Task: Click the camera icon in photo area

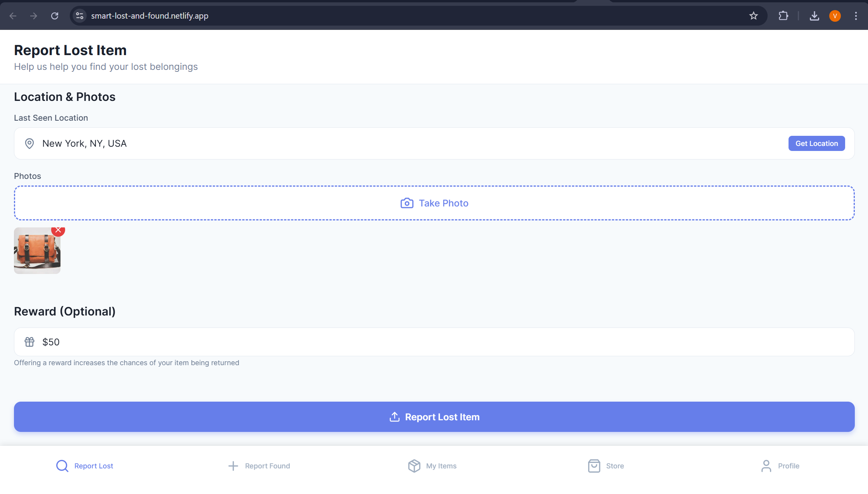Action: [x=407, y=203]
